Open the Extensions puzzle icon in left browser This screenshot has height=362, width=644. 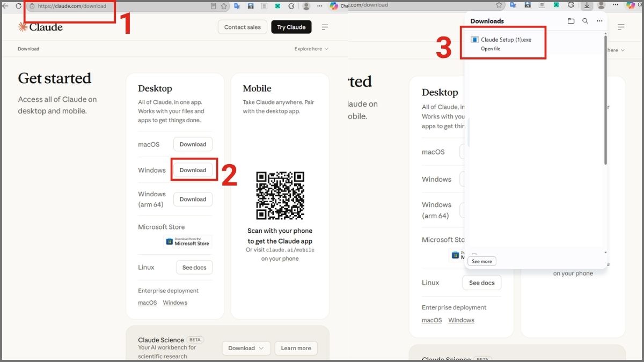coord(291,6)
